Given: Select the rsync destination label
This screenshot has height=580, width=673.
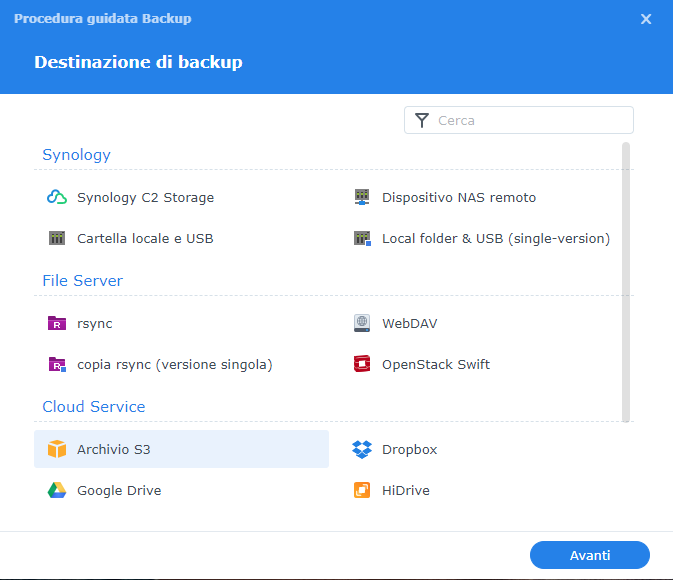Looking at the screenshot, I should point(94,323).
